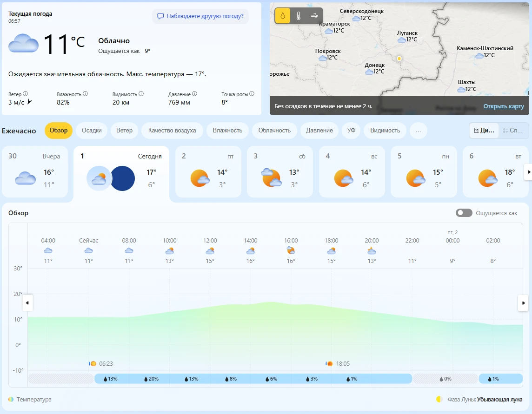Click Каменск-Шахтинский city on map
Viewport: 532px width, 414px height.
point(485,48)
